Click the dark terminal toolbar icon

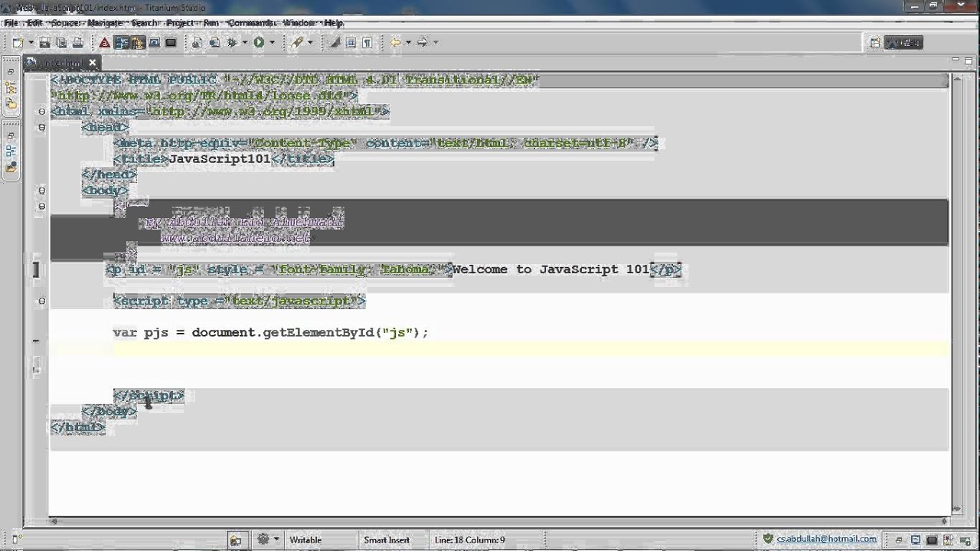tap(171, 43)
